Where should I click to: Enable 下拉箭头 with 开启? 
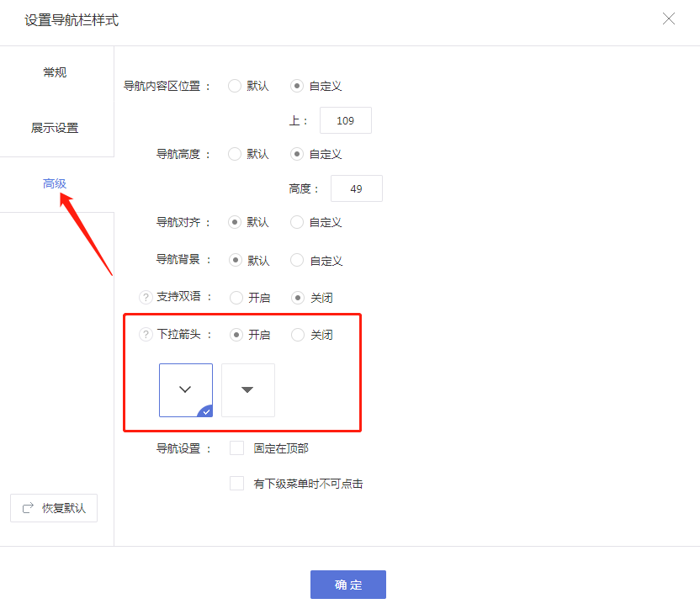tap(236, 335)
